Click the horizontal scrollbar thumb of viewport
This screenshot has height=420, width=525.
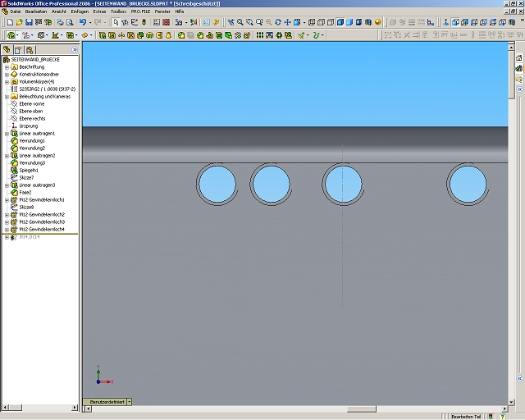361,409
